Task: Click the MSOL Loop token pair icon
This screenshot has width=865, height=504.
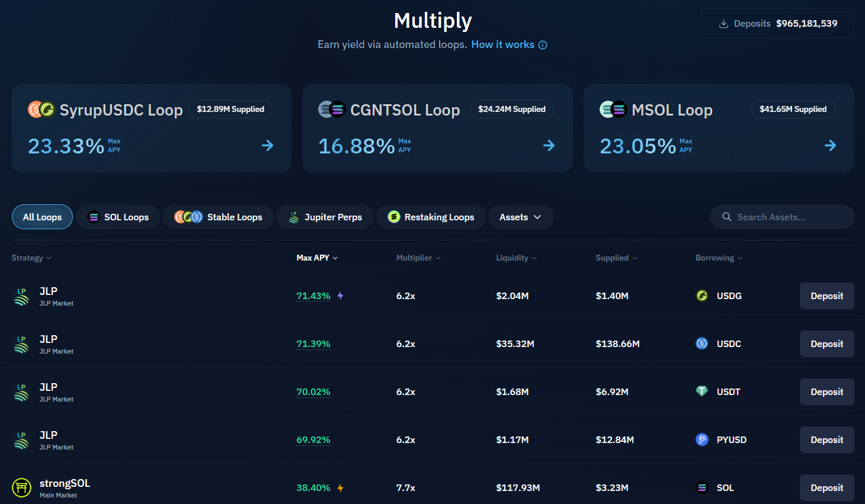Action: click(613, 110)
